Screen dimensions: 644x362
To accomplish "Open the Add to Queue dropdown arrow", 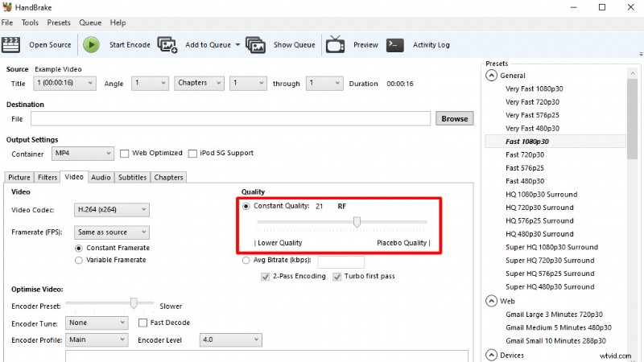I will 237,45.
